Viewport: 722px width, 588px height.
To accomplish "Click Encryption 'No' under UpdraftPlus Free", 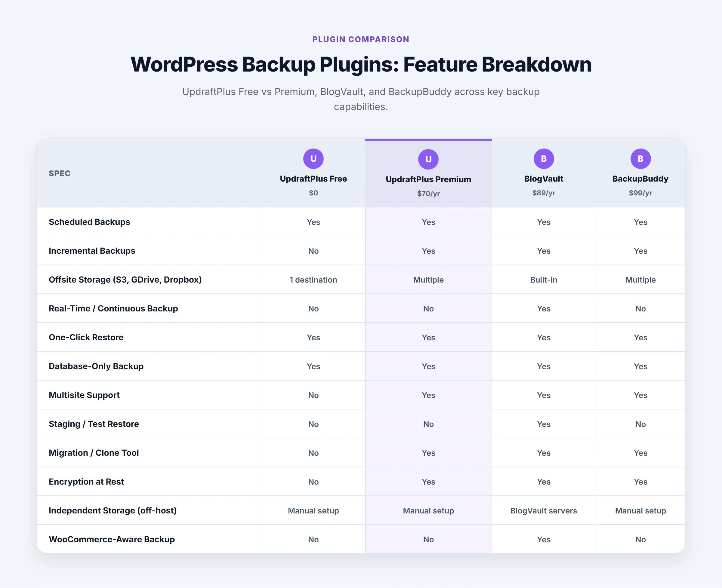I will pyautogui.click(x=313, y=482).
